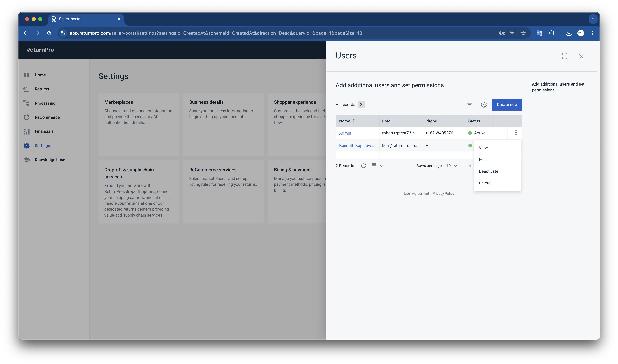Viewport: 618px width, 364px height.
Task: Select Edit in the context menu
Action: point(482,159)
